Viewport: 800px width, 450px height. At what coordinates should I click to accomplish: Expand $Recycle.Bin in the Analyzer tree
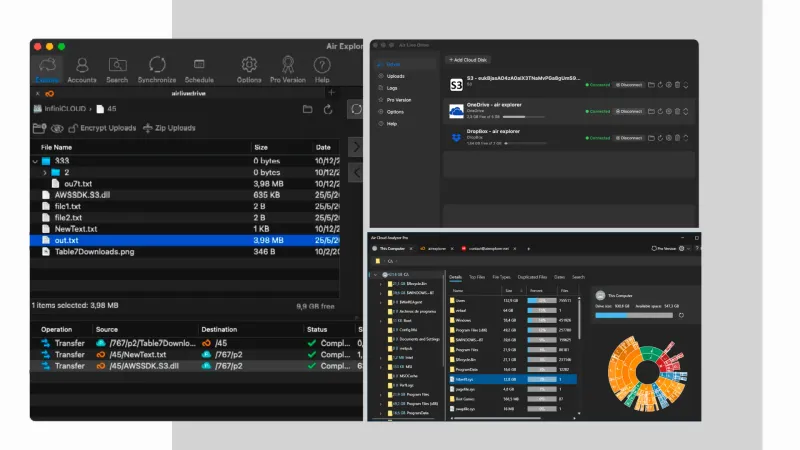(x=381, y=284)
